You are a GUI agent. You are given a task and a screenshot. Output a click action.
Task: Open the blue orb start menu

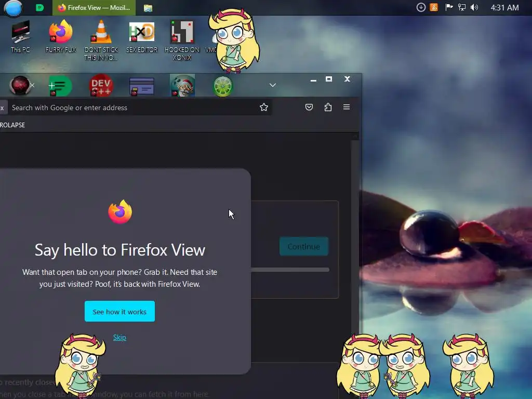pos(13,8)
